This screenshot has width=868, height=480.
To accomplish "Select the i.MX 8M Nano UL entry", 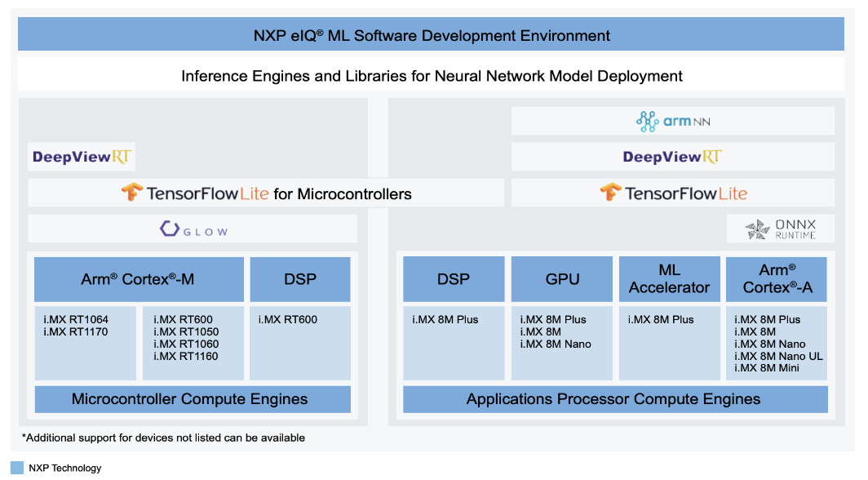I will [778, 356].
